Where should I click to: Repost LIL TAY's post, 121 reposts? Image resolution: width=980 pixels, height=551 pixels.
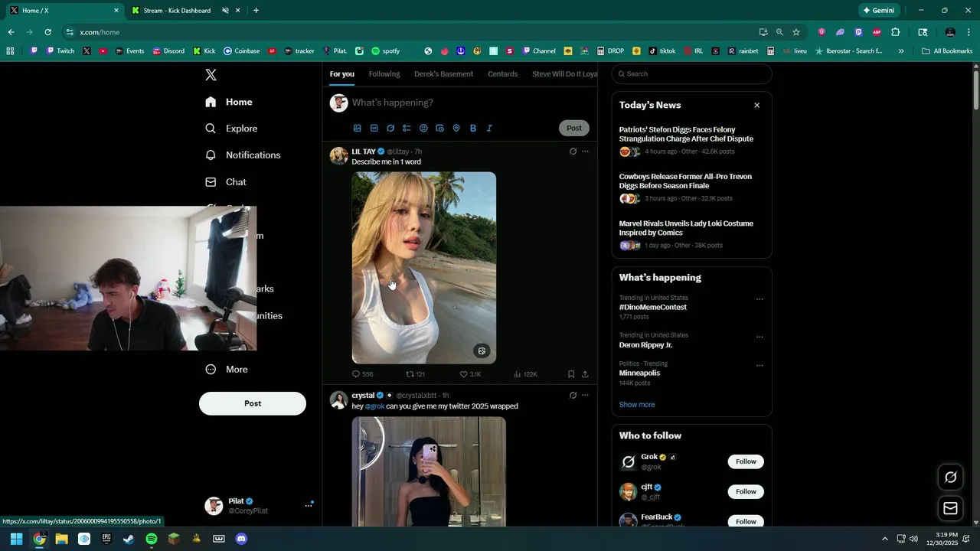(415, 374)
